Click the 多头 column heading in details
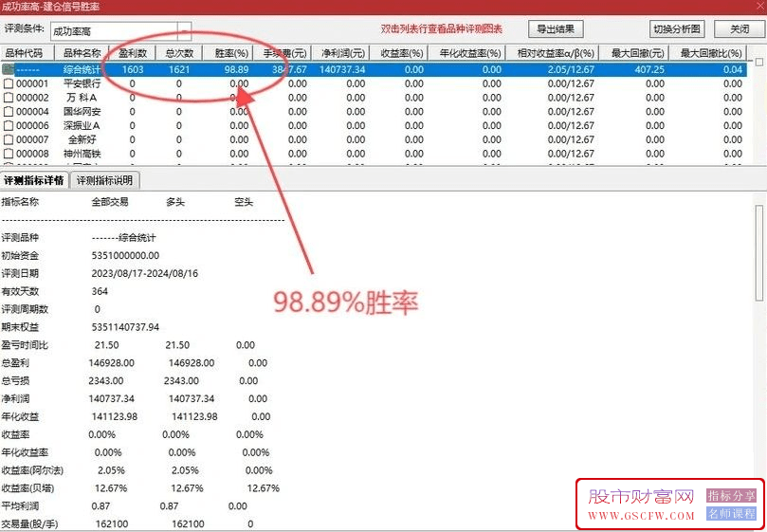767x532 pixels. pyautogui.click(x=175, y=202)
